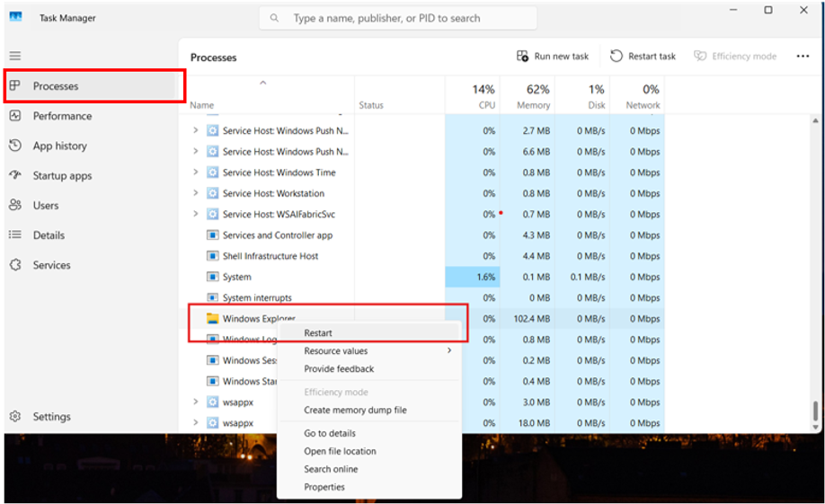The image size is (825, 504).
Task: Open the Services page
Action: [92, 265]
